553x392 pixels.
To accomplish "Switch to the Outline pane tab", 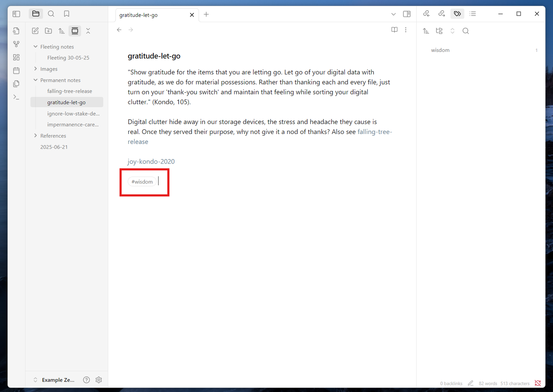I will 473,14.
